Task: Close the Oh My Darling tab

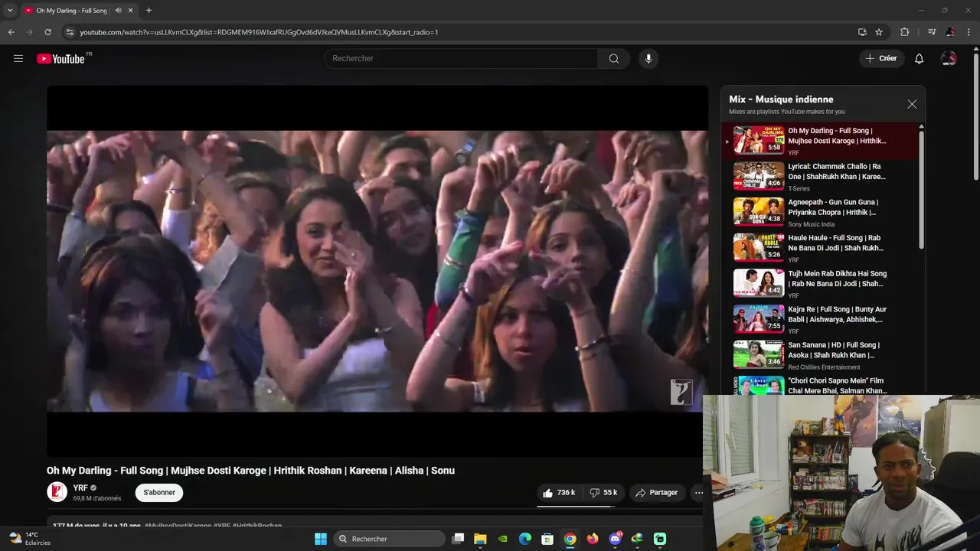Action: tap(130, 11)
